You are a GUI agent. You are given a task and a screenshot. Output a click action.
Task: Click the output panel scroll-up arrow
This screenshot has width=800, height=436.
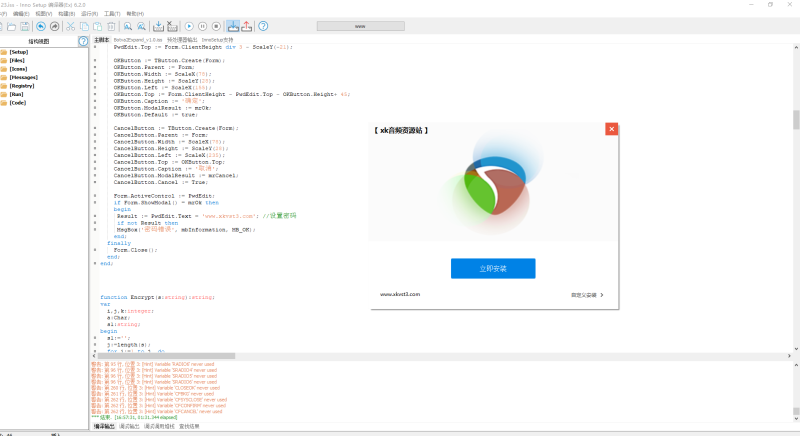[796, 365]
